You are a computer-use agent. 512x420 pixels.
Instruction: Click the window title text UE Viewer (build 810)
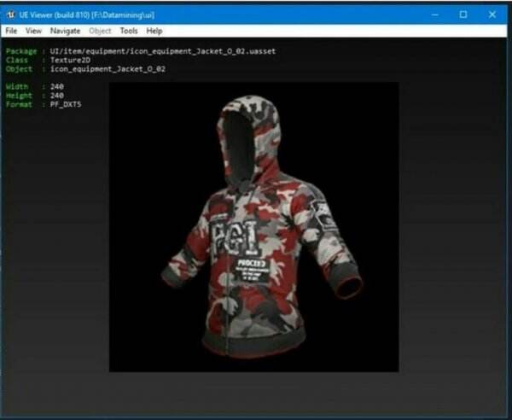coord(55,15)
